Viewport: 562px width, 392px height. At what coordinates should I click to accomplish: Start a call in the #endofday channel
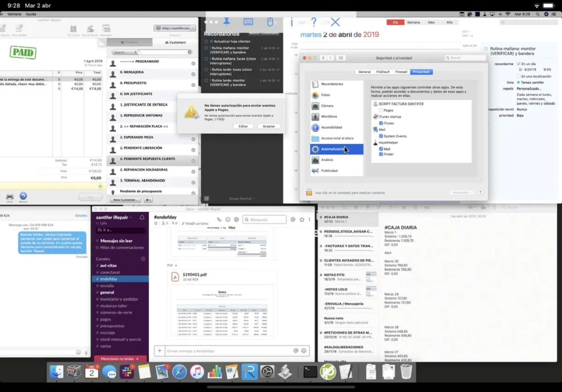point(220,218)
